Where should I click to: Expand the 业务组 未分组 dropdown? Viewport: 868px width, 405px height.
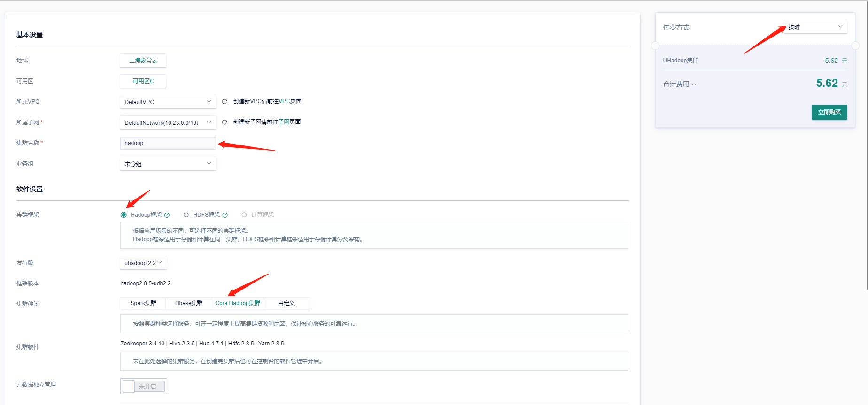(168, 164)
